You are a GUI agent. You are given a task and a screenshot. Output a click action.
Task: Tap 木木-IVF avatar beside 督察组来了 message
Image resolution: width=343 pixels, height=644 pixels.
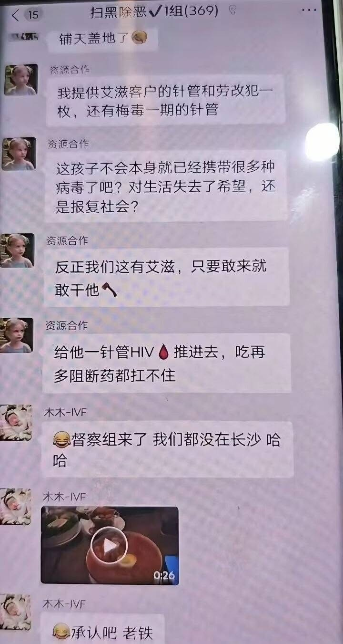(x=16, y=422)
